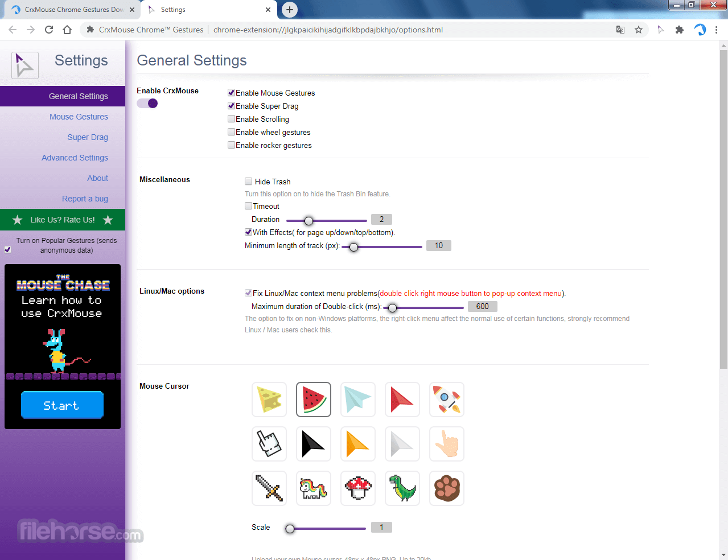Viewport: 728px width, 560px height.
Task: Click CrxMouse extension toolbar icon
Action: (661, 30)
